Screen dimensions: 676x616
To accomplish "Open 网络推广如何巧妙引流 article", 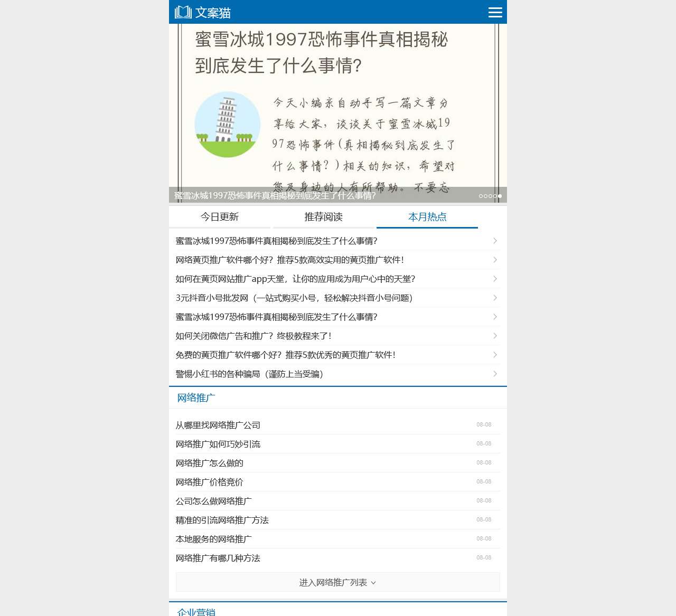I will point(218,444).
